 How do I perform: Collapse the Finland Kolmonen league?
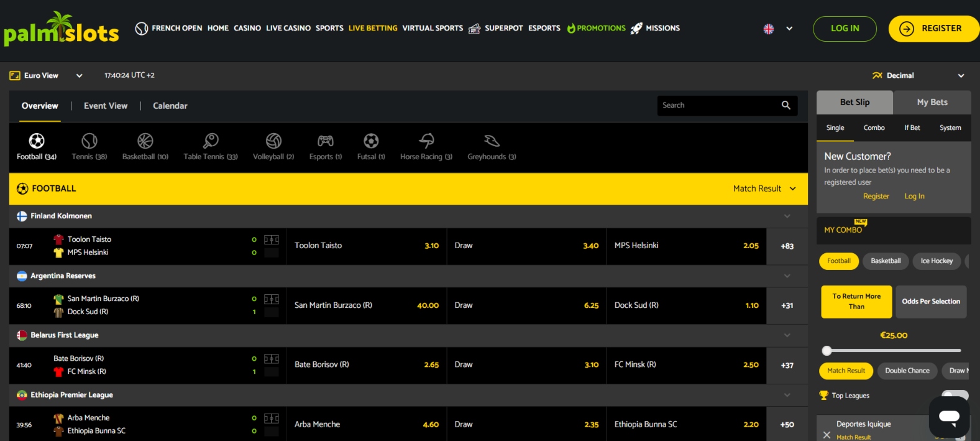click(x=787, y=216)
